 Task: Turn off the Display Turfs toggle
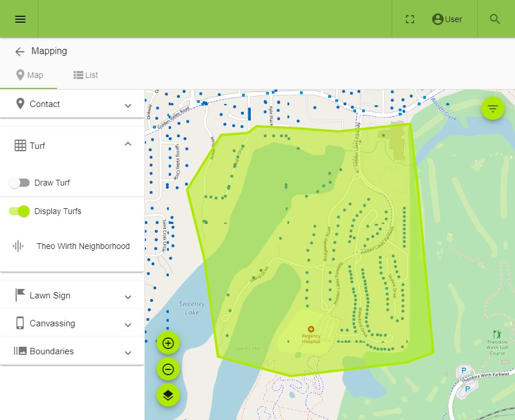coord(20,211)
